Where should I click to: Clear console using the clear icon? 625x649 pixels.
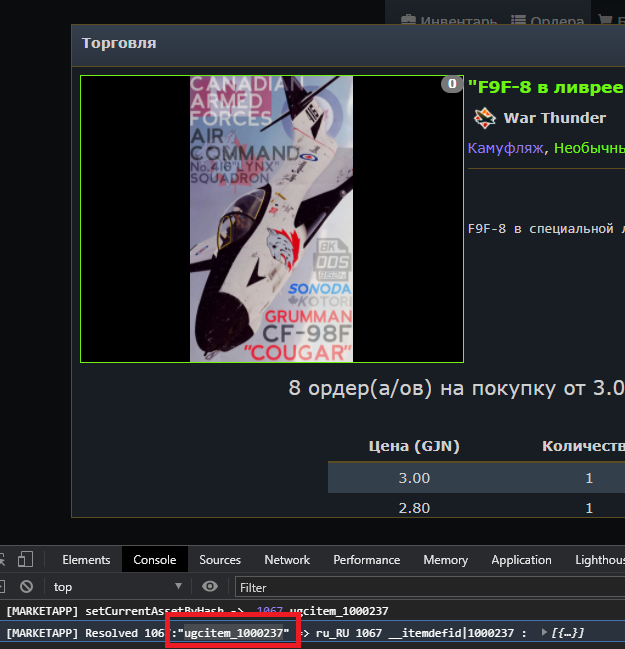[27, 587]
